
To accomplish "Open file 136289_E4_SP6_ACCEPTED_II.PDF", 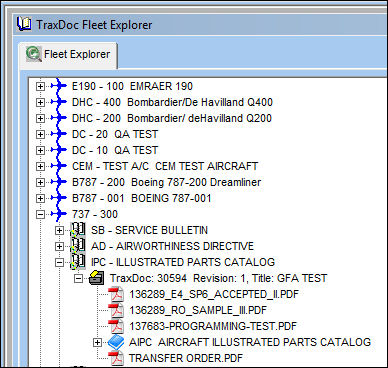I will pos(214,294).
